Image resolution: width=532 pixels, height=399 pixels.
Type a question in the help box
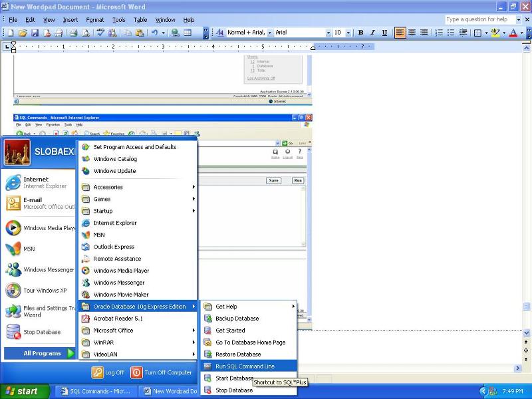coord(479,20)
